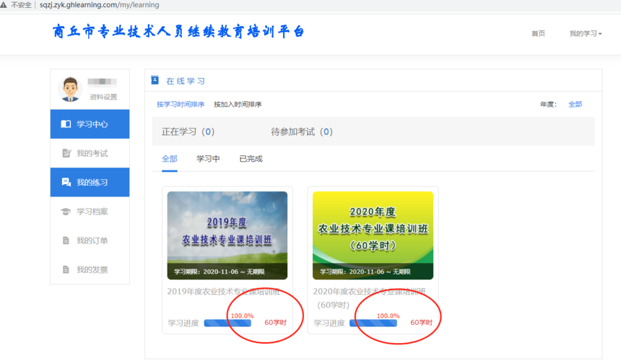This screenshot has height=364, width=621.
Task: Click 60学时 on the 2020 course card
Action: pos(422,322)
